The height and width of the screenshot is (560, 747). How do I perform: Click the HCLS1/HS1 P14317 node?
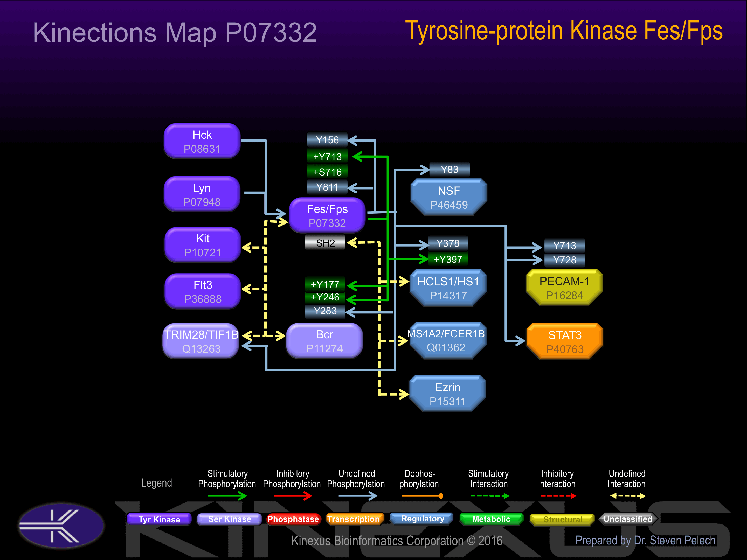[x=448, y=288]
